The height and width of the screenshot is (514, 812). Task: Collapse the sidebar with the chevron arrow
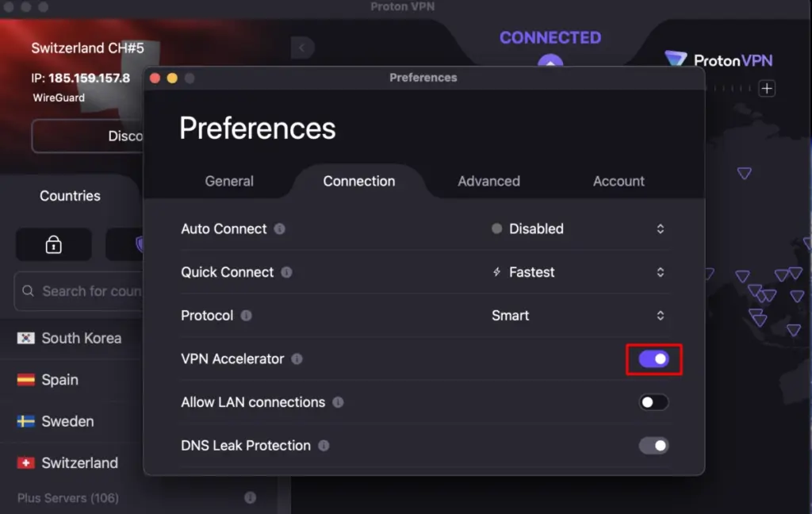pos(301,48)
